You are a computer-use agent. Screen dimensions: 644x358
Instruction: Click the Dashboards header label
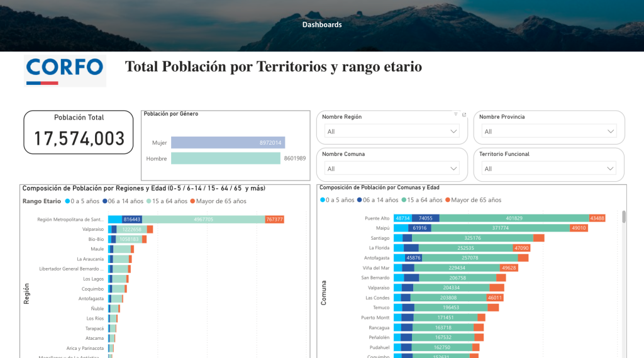[x=322, y=25]
